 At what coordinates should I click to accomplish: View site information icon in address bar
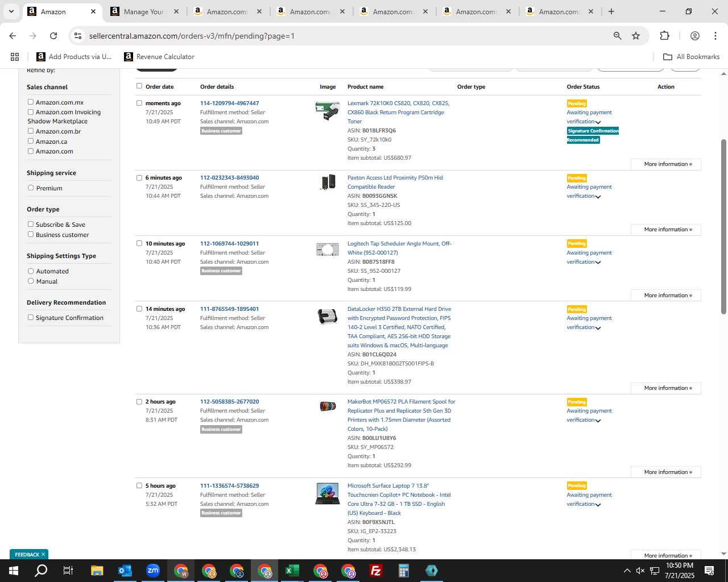click(x=78, y=36)
